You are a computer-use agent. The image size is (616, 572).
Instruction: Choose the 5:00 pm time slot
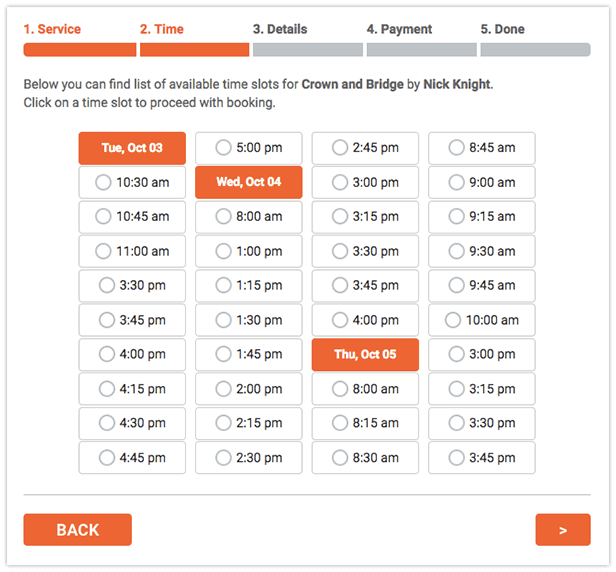[249, 148]
